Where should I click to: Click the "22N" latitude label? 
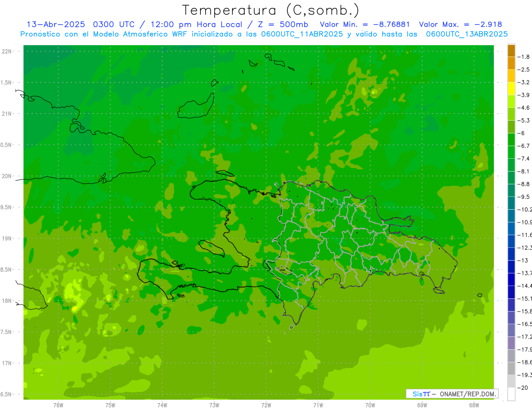7,51
